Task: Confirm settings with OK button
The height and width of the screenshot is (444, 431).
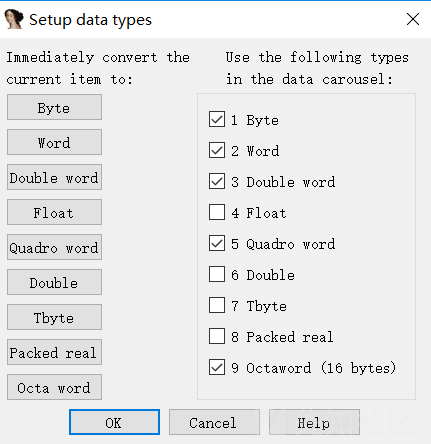Action: [x=114, y=422]
